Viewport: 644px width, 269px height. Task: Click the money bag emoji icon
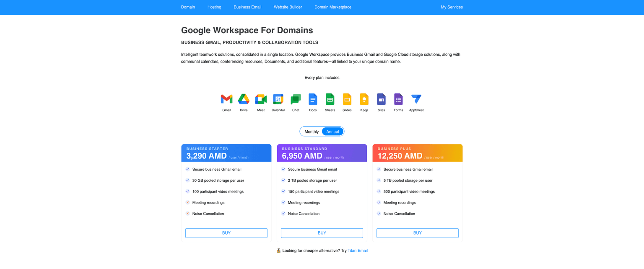pyautogui.click(x=278, y=251)
